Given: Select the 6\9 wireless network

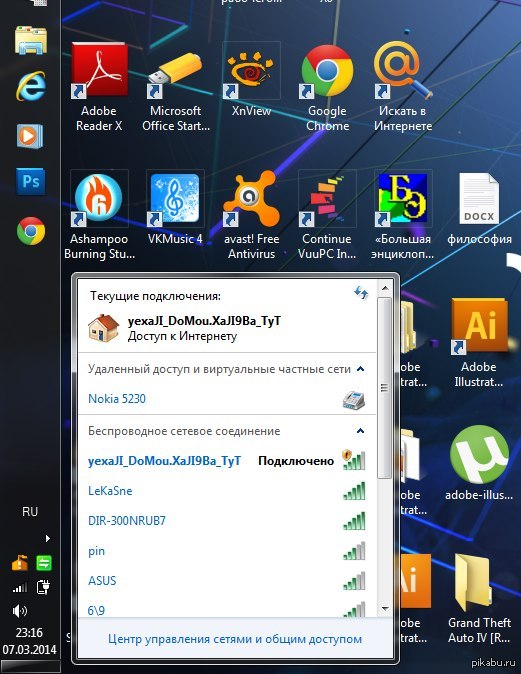Looking at the screenshot, I should point(227,608).
